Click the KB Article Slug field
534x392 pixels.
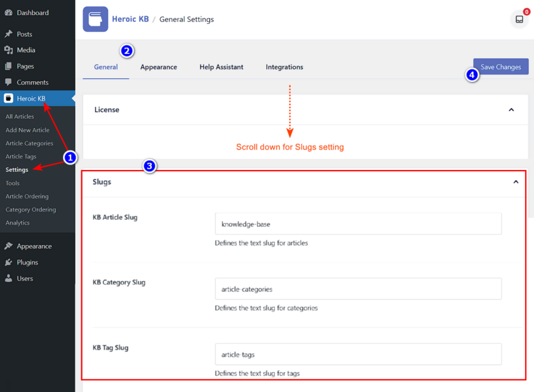pyautogui.click(x=358, y=224)
